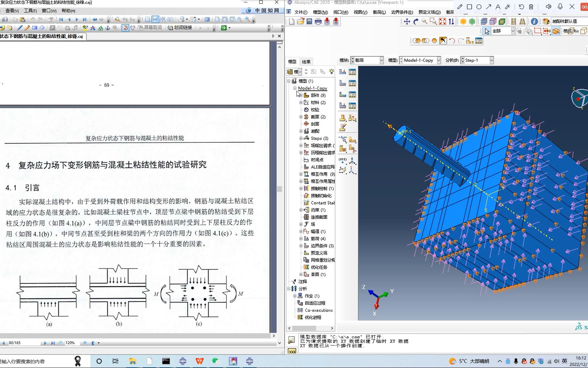This screenshot has width=588, height=368.
Task: Click Create Load tool in toolbox
Action: [343, 72]
